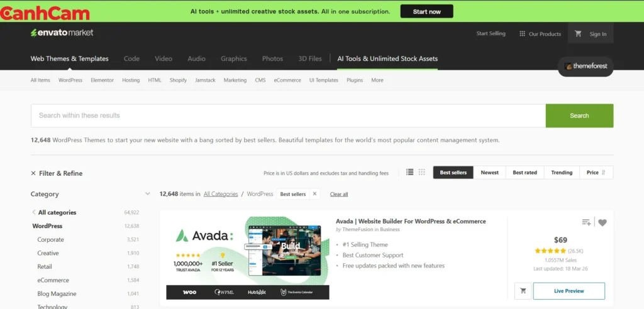Select Hosting in the submenu

131,80
